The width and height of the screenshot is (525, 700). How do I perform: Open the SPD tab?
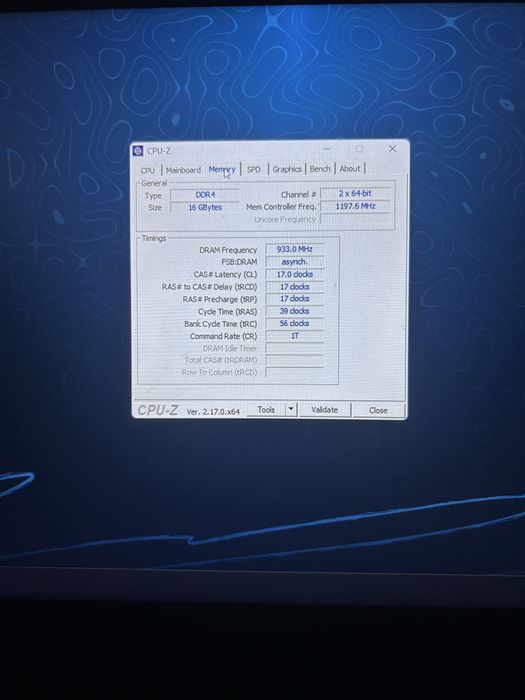(x=254, y=169)
